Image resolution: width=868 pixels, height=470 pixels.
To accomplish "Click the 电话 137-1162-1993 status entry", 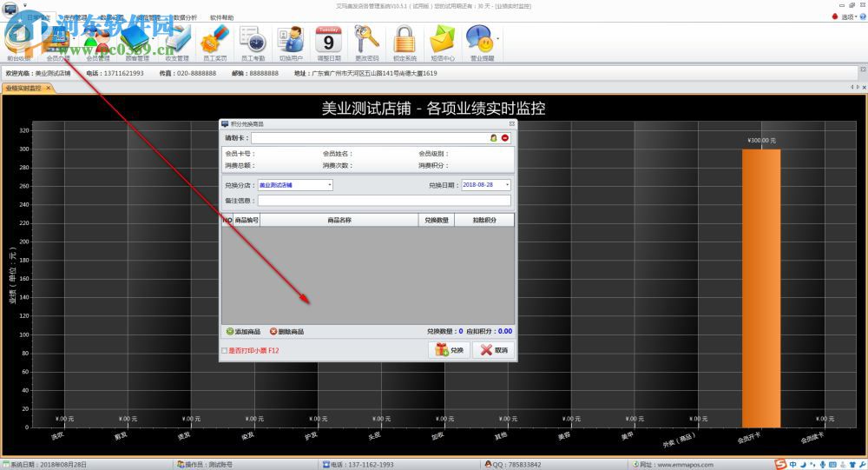I will 358,465.
